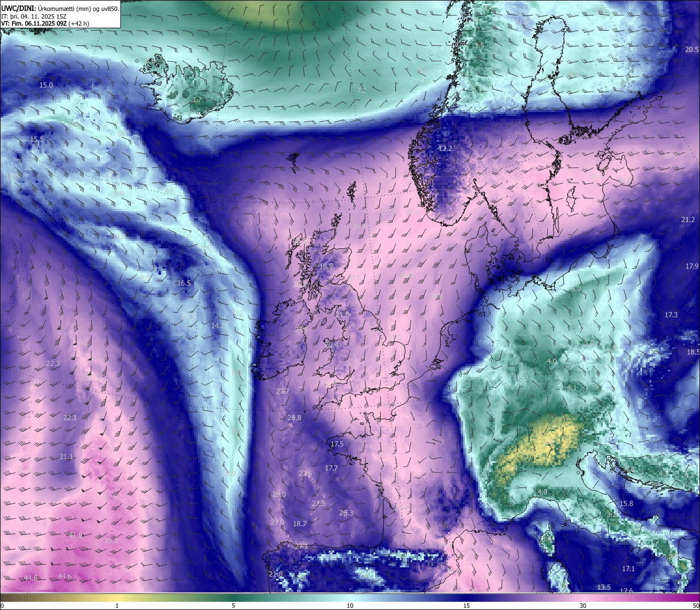700x610 pixels.
Task: Click the 39.0 value label
Action: click(x=111, y=541)
